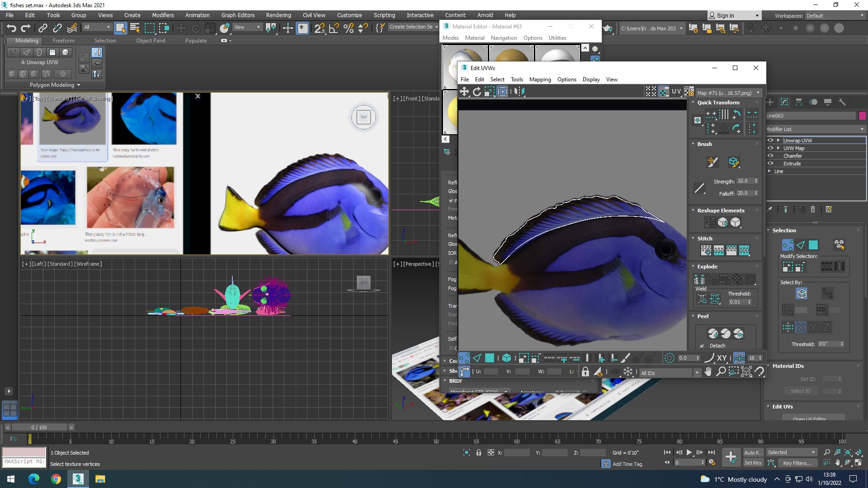Open the Rendering menu

[278, 15]
